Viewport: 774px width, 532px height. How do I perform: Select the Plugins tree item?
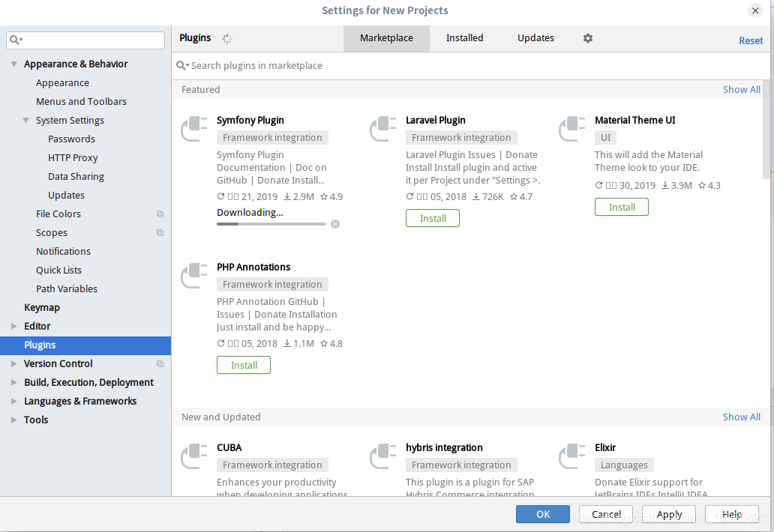tap(85, 345)
